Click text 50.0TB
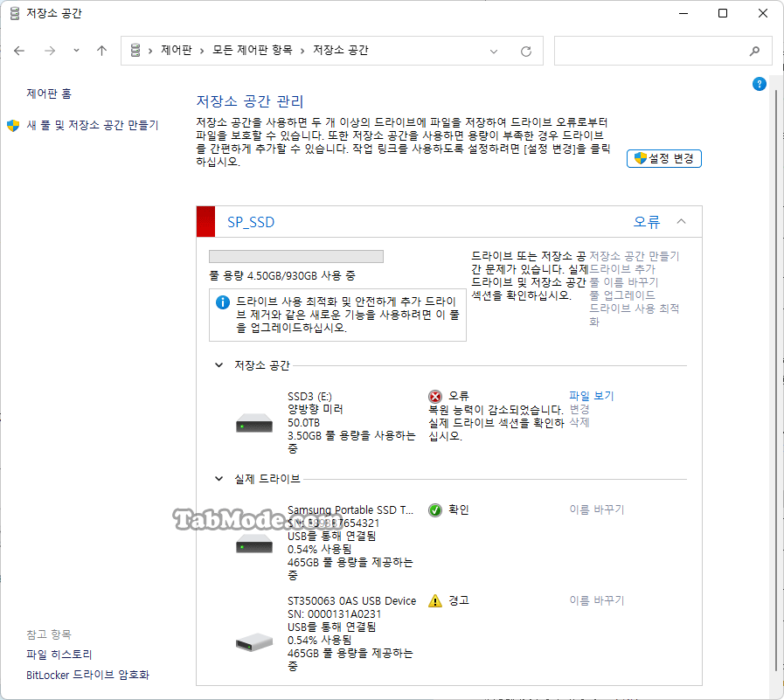This screenshot has width=784, height=700. pos(303,423)
